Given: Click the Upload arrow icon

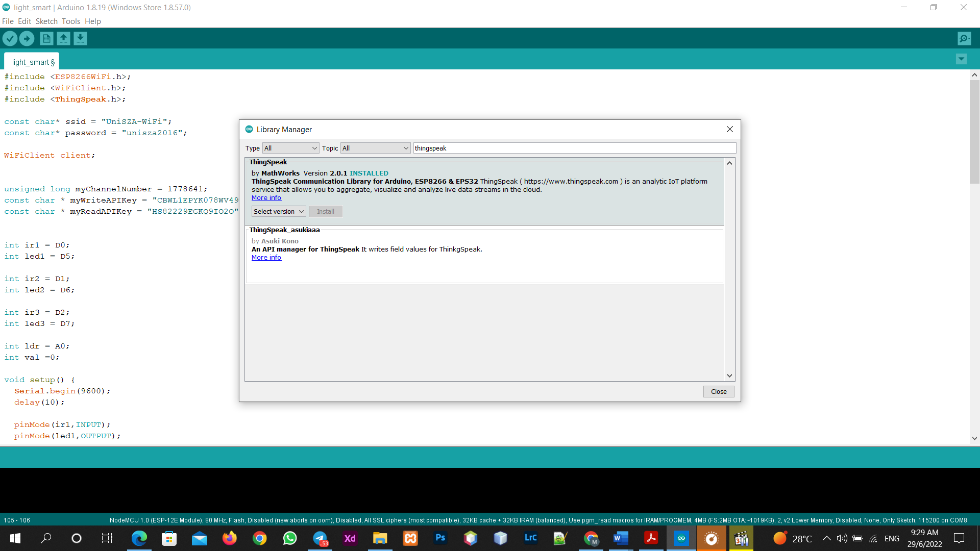Looking at the screenshot, I should pos(27,38).
